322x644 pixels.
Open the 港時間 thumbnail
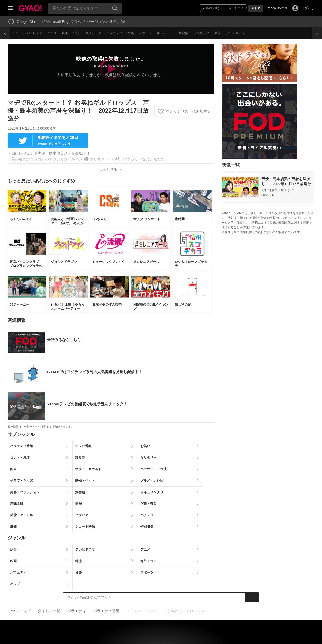click(x=192, y=201)
